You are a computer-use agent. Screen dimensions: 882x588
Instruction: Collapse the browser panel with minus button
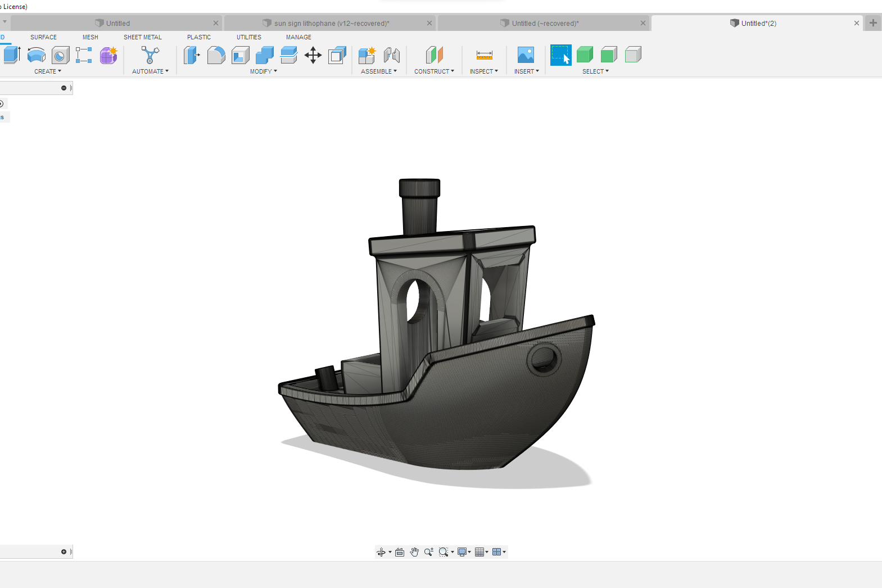coord(64,88)
